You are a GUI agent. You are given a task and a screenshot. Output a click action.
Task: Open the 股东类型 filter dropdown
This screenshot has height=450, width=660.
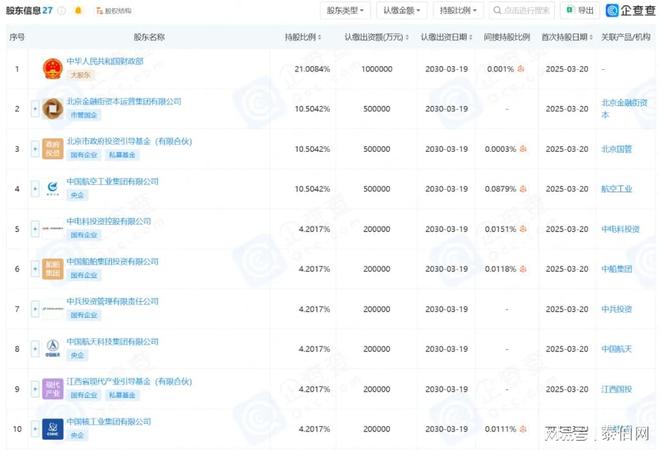[345, 10]
